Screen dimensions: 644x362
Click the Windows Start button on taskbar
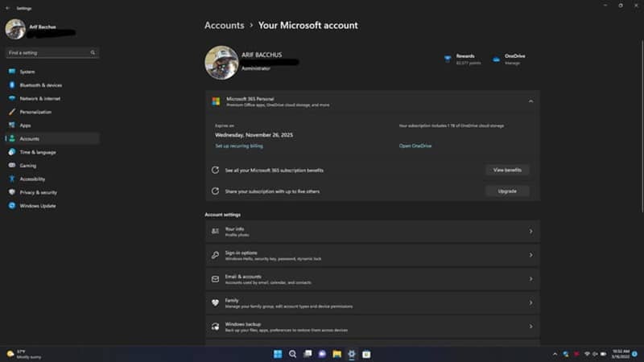coord(278,354)
